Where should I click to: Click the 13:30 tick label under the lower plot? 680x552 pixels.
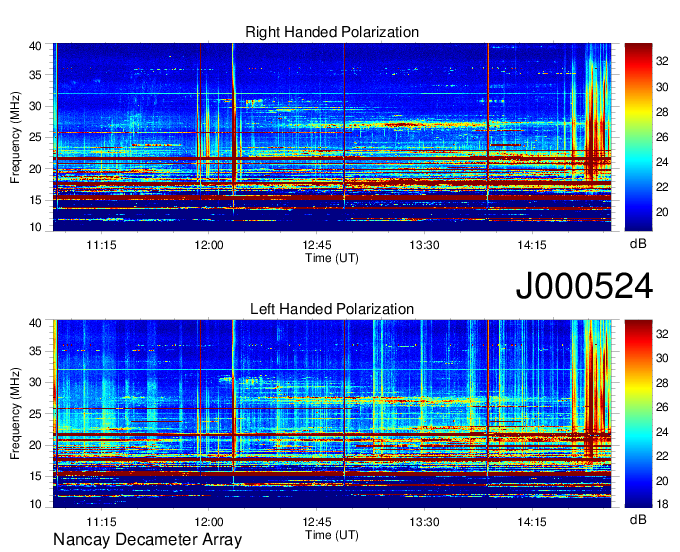425,522
